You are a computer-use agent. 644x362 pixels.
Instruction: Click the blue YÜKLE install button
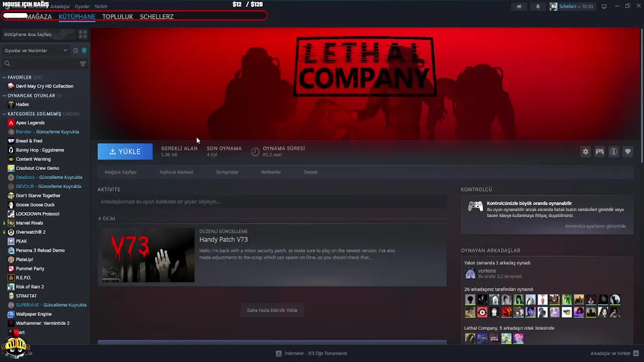coord(125,151)
